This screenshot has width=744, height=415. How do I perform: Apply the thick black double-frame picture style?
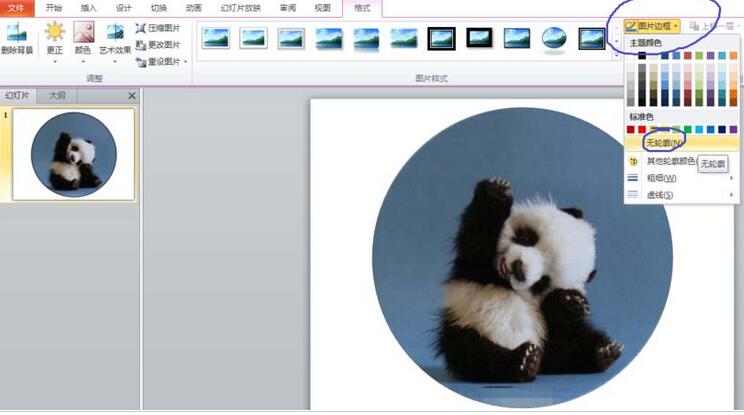tap(441, 38)
